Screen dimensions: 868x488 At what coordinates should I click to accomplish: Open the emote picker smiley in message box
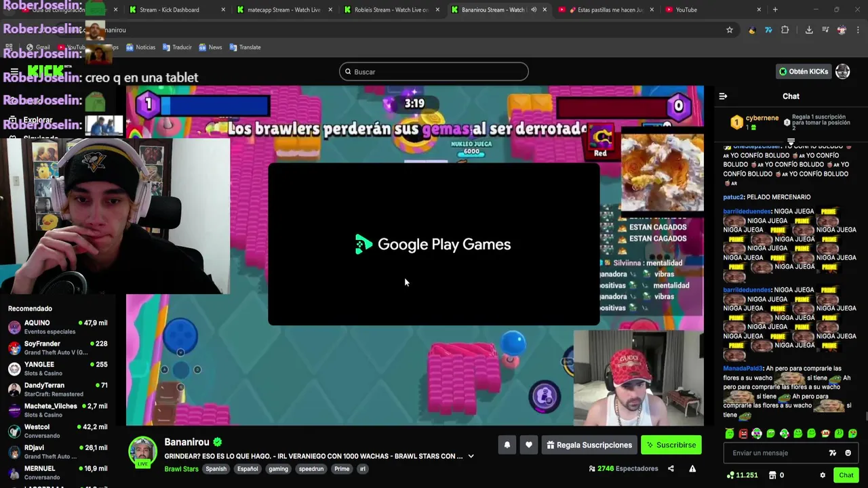tap(848, 453)
